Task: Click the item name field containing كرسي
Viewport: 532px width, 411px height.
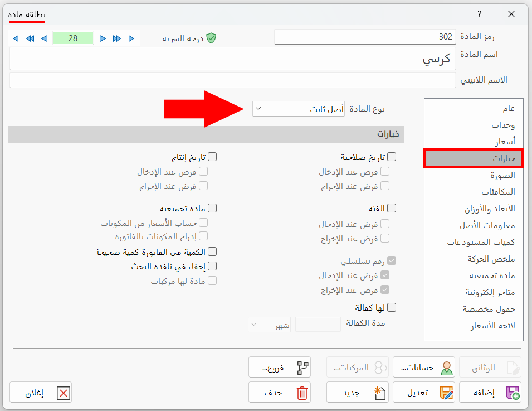Action: (x=232, y=59)
